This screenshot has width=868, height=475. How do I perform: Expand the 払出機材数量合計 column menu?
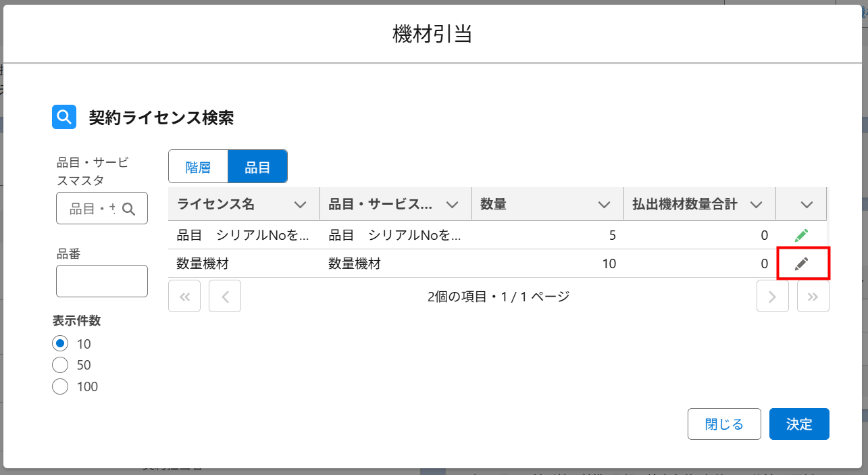coord(757,205)
